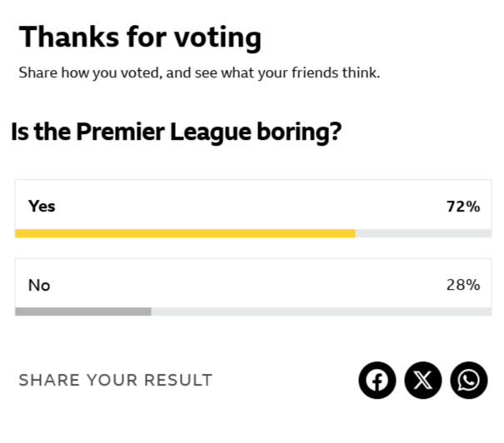This screenshot has width=504, height=443.
Task: Select the Yes poll option
Action: tap(253, 208)
